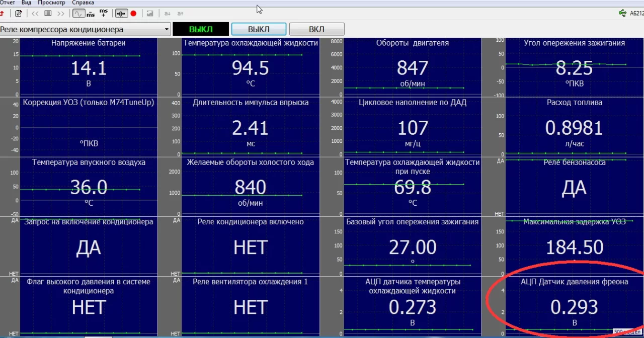
Task: Select the Обороты двигателя parameter tile
Action: pyautogui.click(x=413, y=66)
